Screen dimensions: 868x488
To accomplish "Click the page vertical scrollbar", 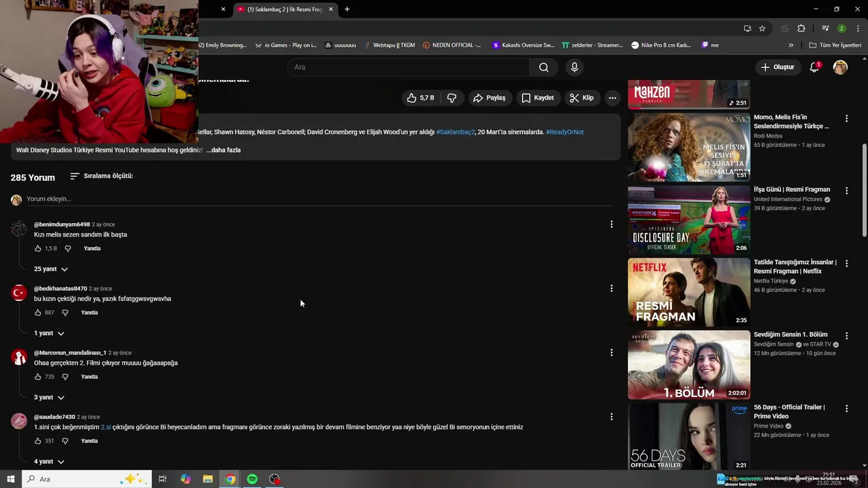I will coord(864,190).
